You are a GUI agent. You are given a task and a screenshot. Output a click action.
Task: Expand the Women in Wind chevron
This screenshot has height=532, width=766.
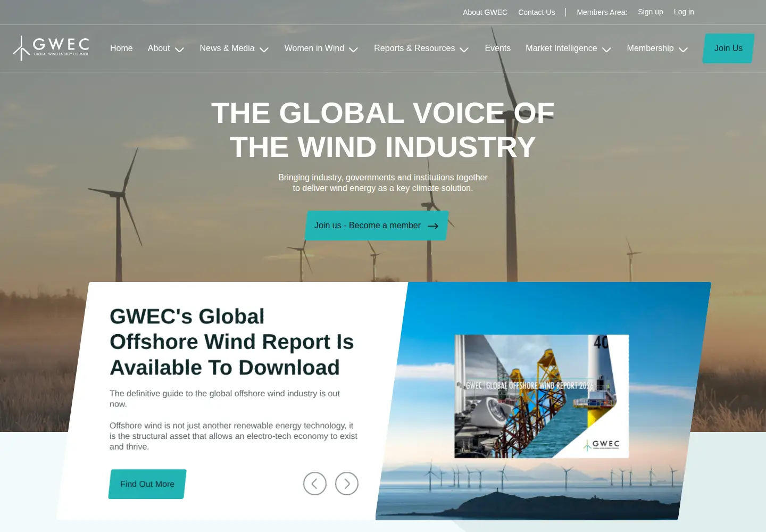tap(353, 49)
